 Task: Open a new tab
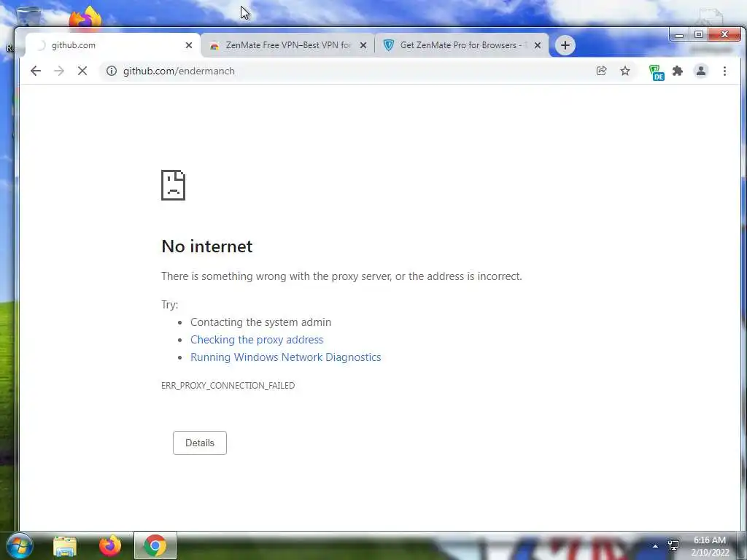coord(565,45)
